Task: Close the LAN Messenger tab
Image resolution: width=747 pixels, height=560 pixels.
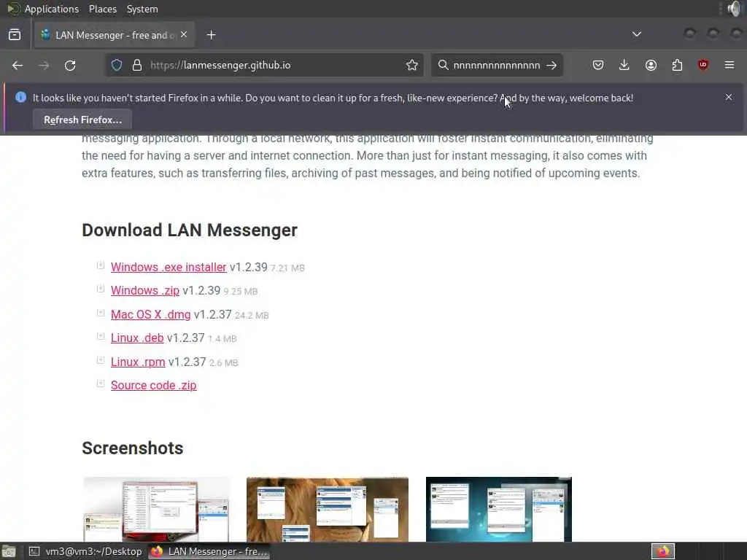Action: [x=184, y=35]
